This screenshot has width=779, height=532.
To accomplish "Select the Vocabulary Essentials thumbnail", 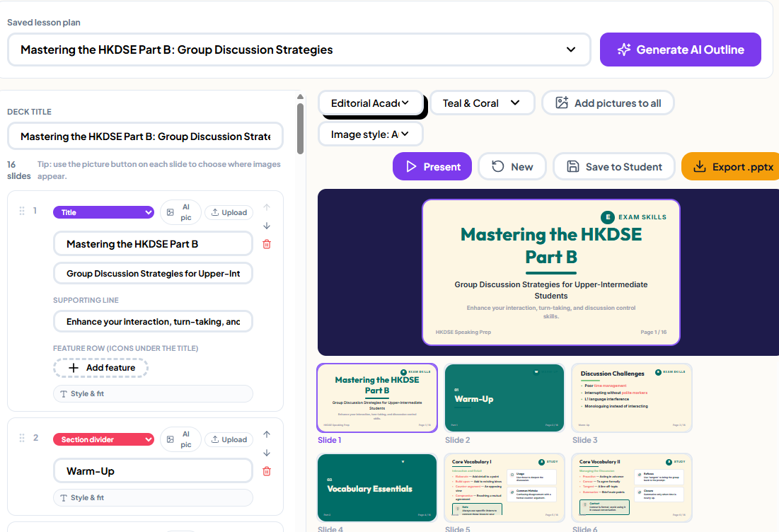I will pos(377,488).
